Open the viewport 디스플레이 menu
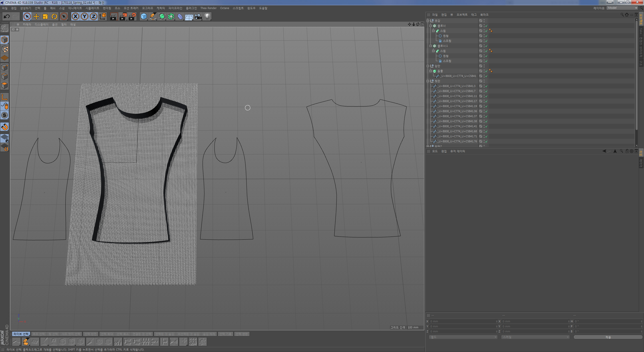 [x=42, y=24]
